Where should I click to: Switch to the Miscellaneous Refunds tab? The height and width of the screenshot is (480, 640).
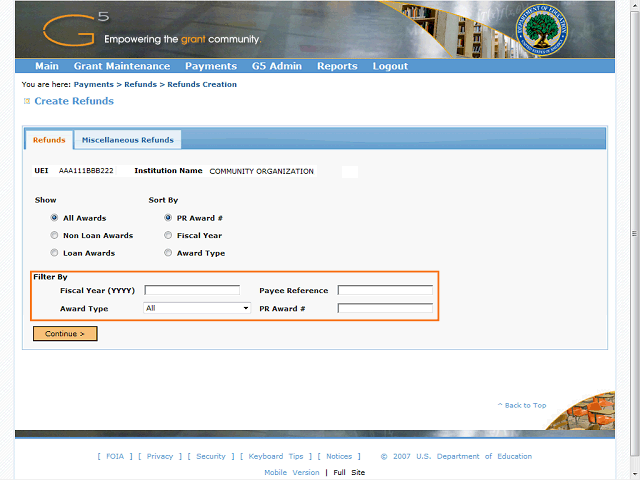point(128,140)
